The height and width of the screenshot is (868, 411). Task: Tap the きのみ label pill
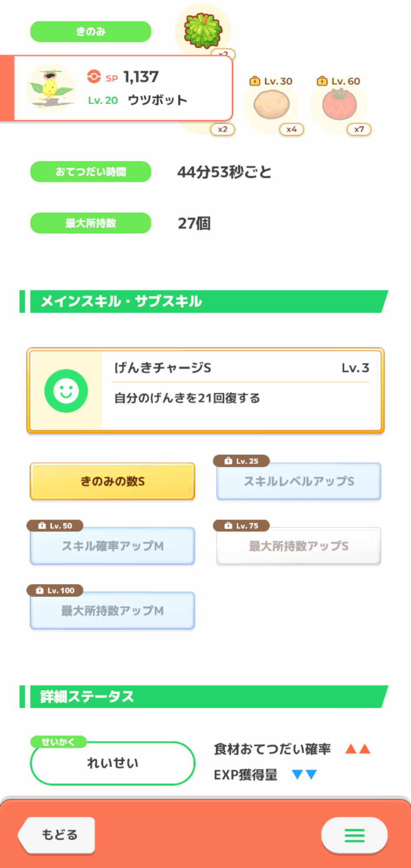point(91,32)
